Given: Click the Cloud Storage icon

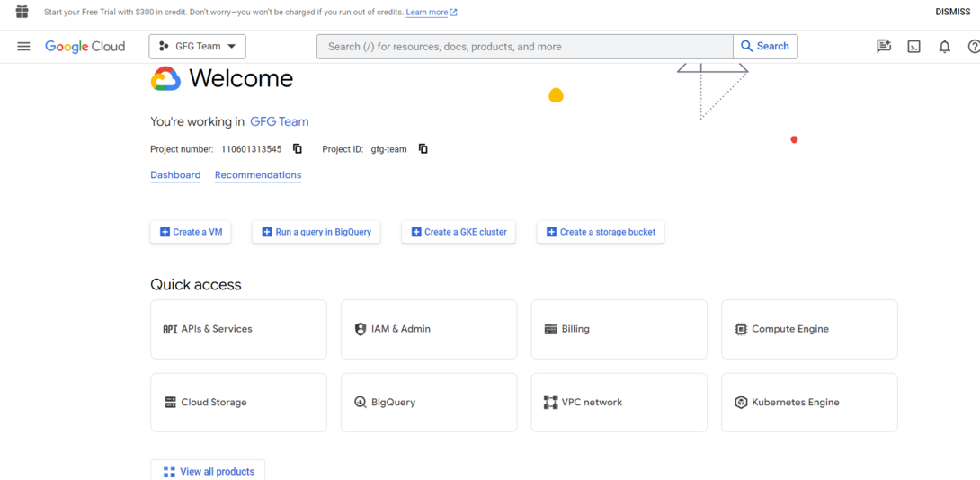Looking at the screenshot, I should [x=170, y=403].
